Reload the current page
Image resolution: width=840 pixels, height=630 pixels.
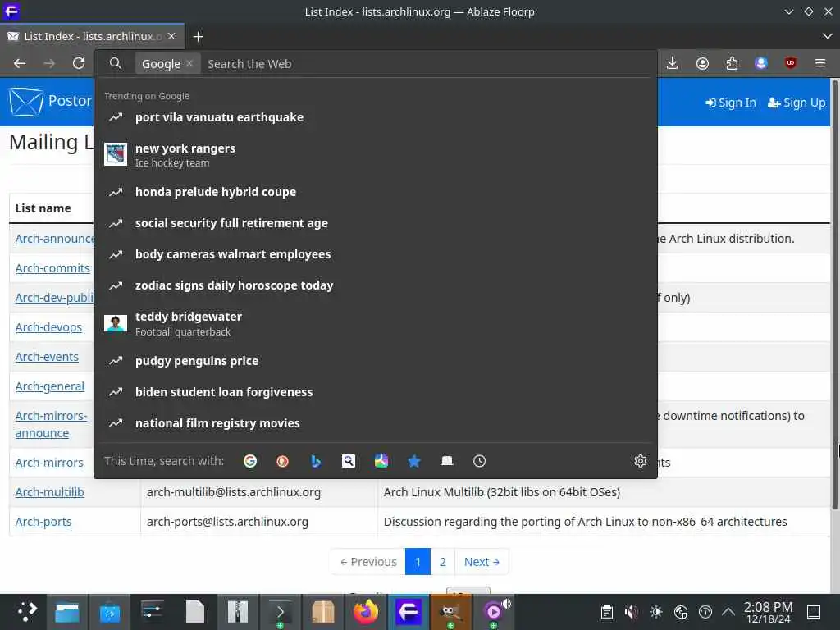point(79,63)
